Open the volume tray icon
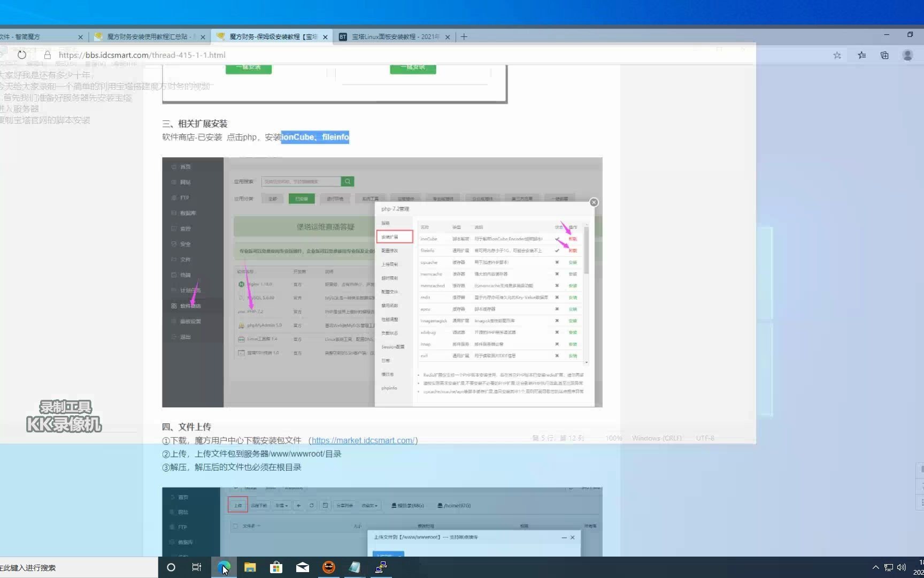 tap(902, 567)
